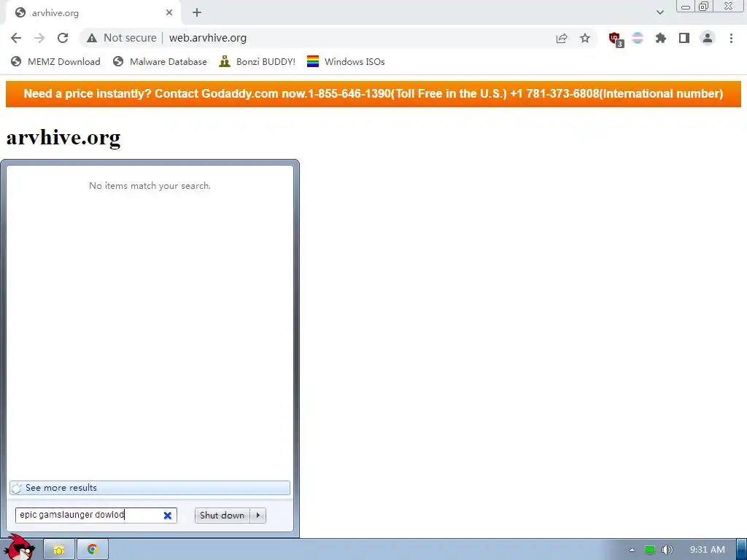Open the Chrome three-dot menu
Viewport: 747px width, 560px height.
pyautogui.click(x=731, y=38)
